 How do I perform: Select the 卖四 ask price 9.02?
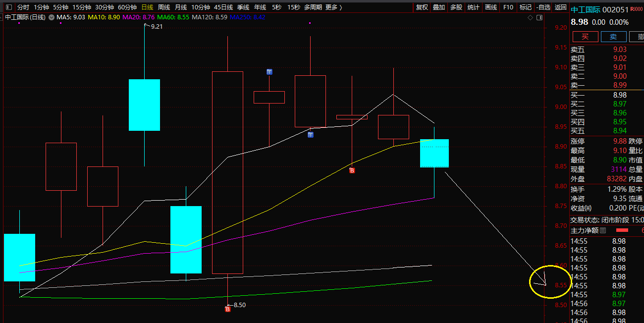[x=620, y=58]
